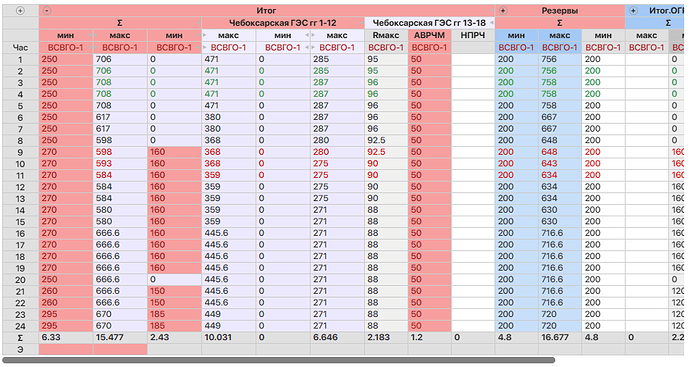Click the Час row header label

pyautogui.click(x=20, y=48)
